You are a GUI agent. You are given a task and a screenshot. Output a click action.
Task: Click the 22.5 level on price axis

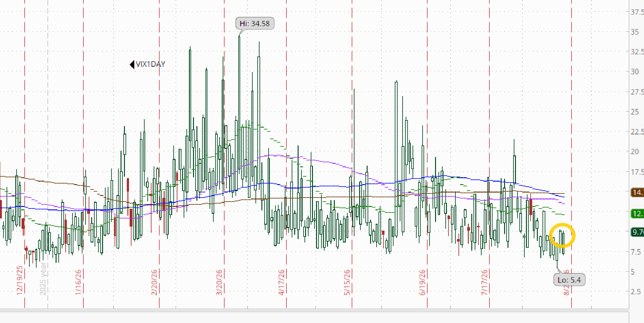[637, 132]
